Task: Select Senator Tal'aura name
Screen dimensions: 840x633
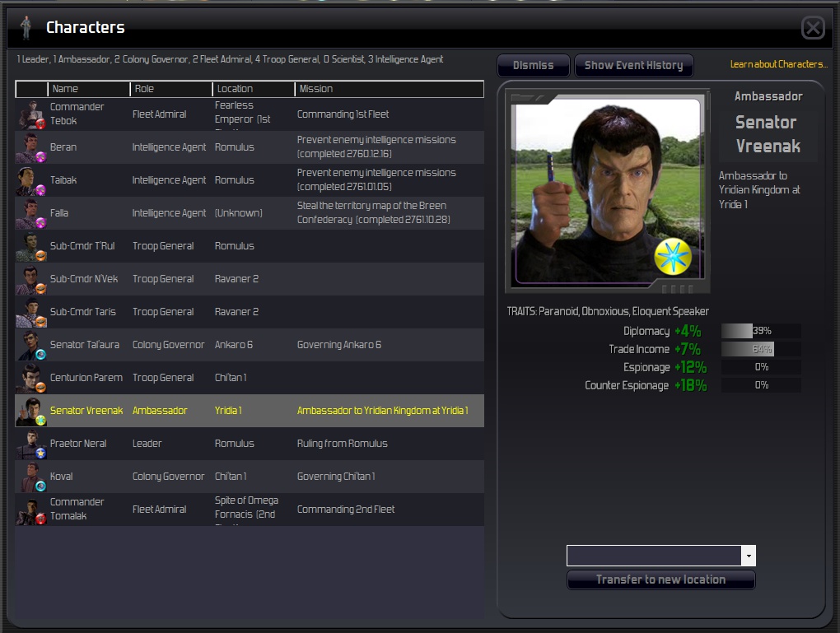Action: tap(85, 345)
